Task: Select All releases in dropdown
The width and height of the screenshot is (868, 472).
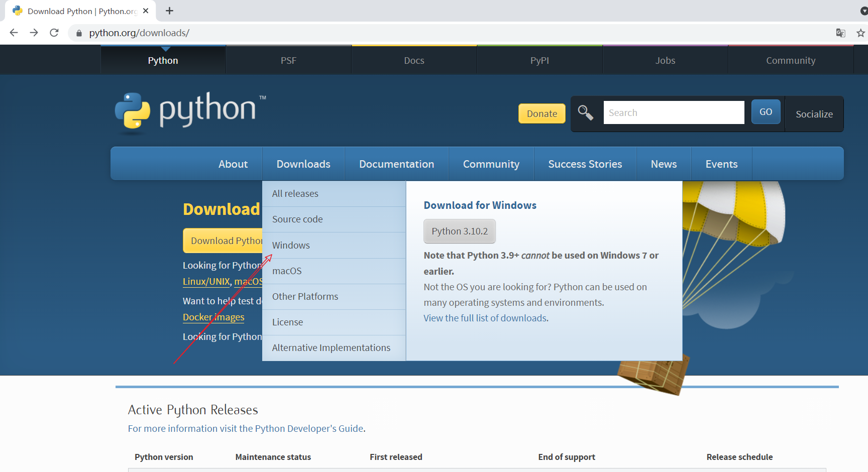Action: (x=334, y=194)
